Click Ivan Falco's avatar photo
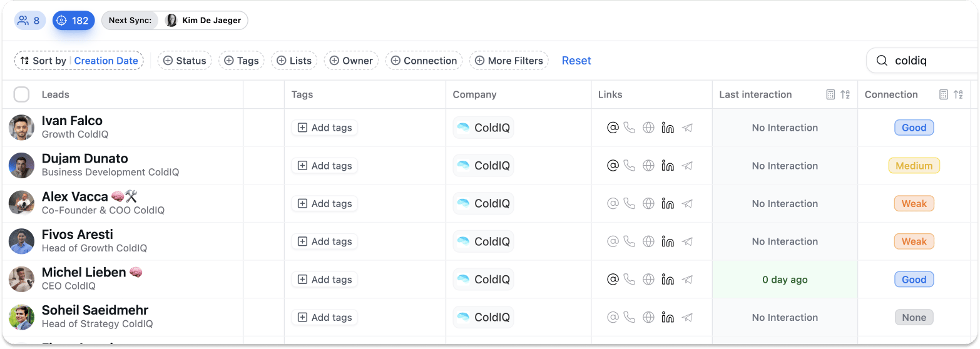This screenshot has height=349, width=980. pos(21,128)
